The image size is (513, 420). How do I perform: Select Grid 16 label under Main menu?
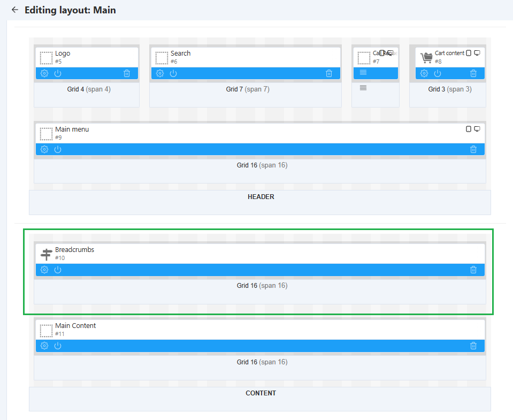point(262,165)
